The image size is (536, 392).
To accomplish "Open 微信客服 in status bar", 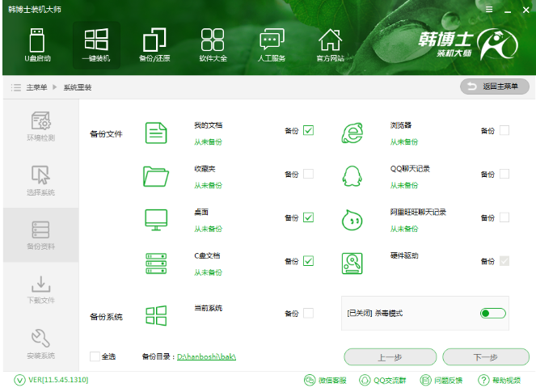I will pyautogui.click(x=325, y=380).
